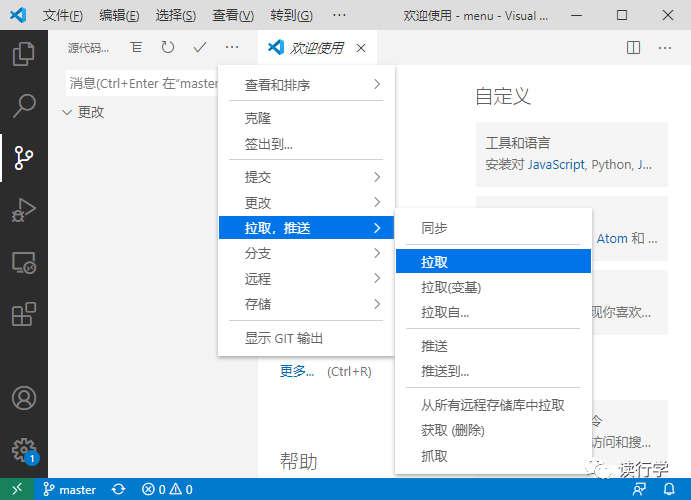This screenshot has width=691, height=500.
Task: Open the 工具和语言 card
Action: [x=572, y=154]
